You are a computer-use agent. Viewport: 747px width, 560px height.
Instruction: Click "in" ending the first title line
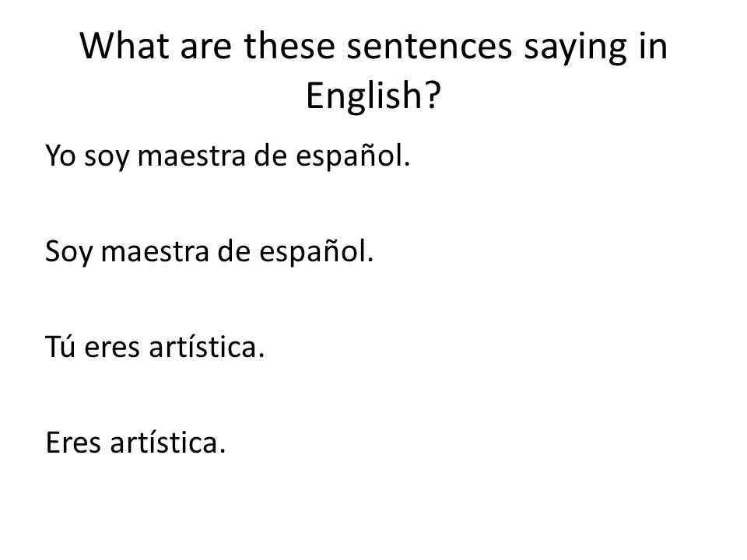coord(654,46)
